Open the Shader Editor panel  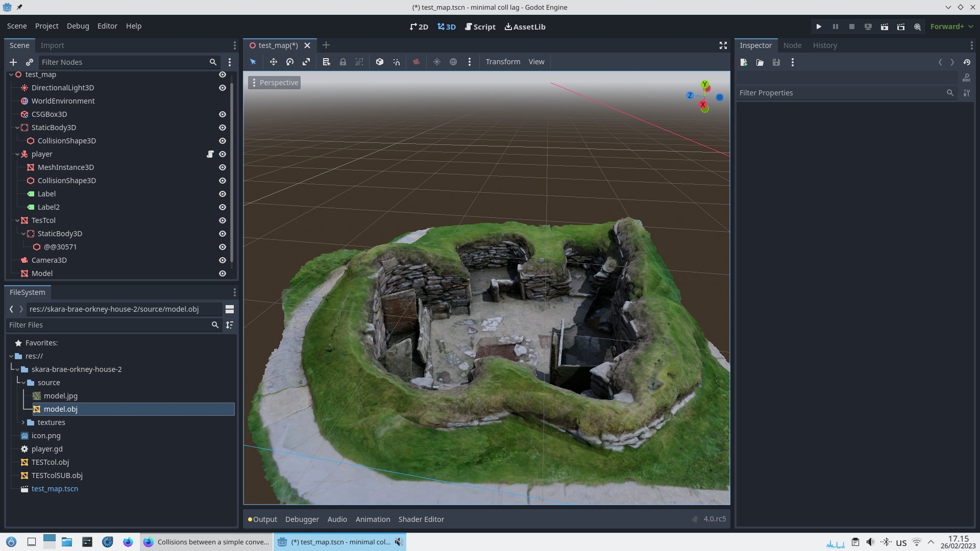click(421, 519)
